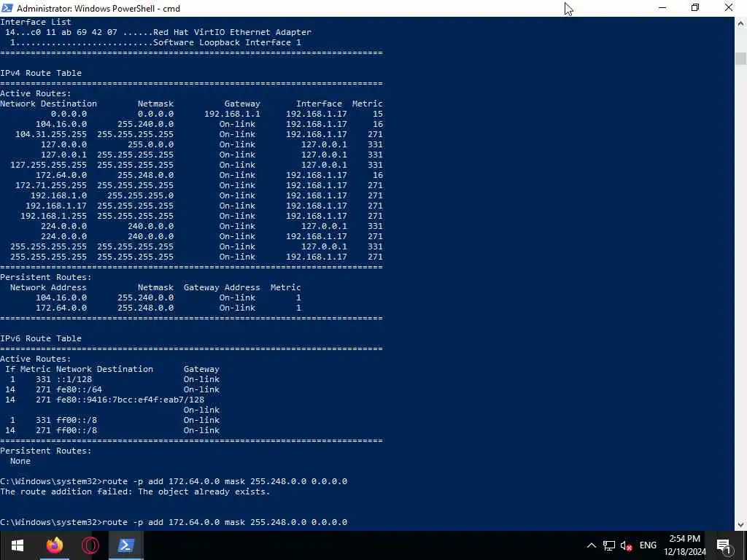Screen dimensions: 747x560
Task: Show hidden system tray icons
Action: [x=591, y=545]
